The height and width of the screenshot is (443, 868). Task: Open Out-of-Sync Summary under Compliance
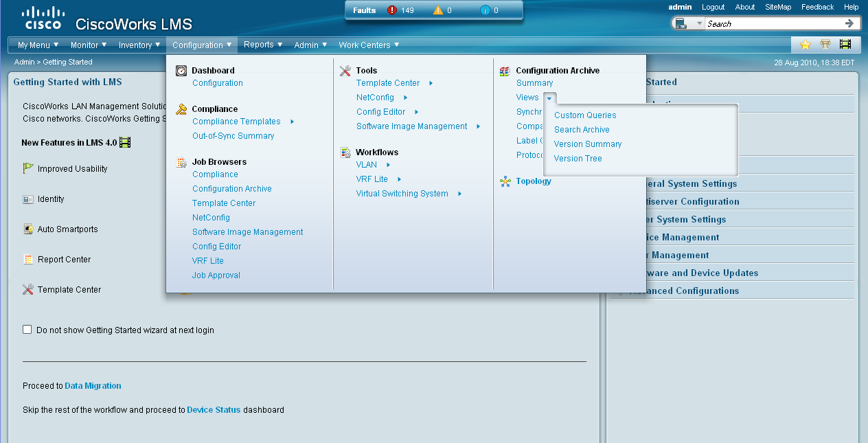[x=233, y=136]
